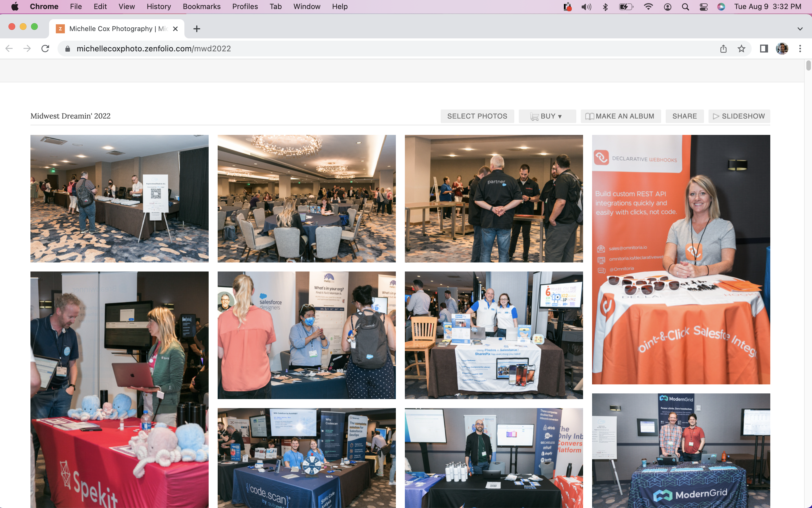812x508 pixels.
Task: Open the File menu
Action: [76, 7]
